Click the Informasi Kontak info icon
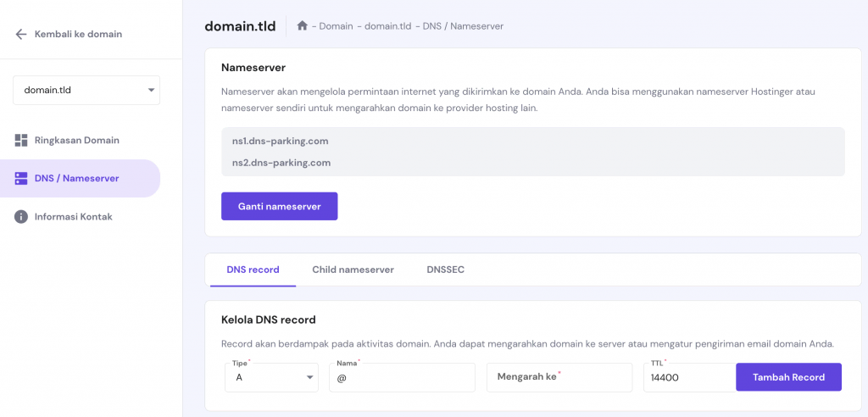This screenshot has height=417, width=868. pos(21,217)
